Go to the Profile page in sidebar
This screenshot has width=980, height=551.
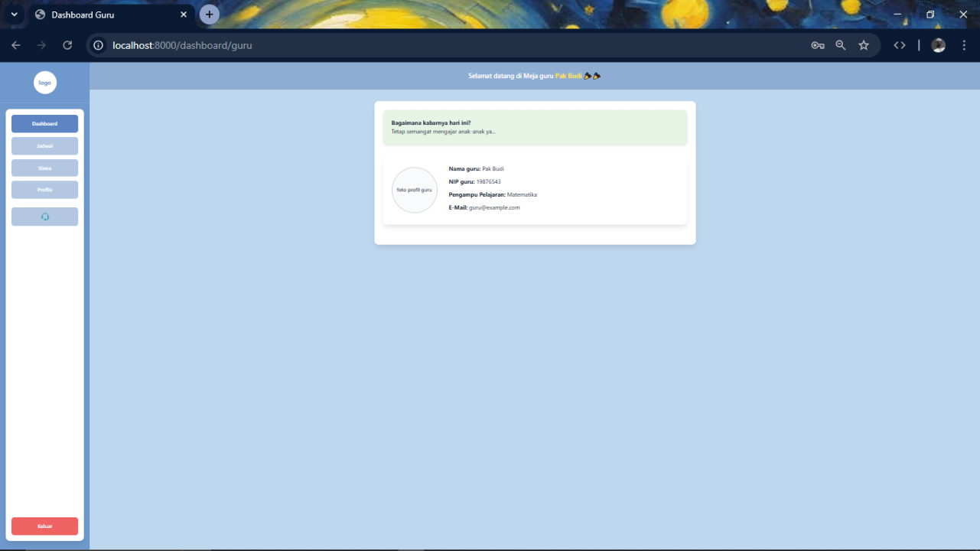click(x=44, y=190)
